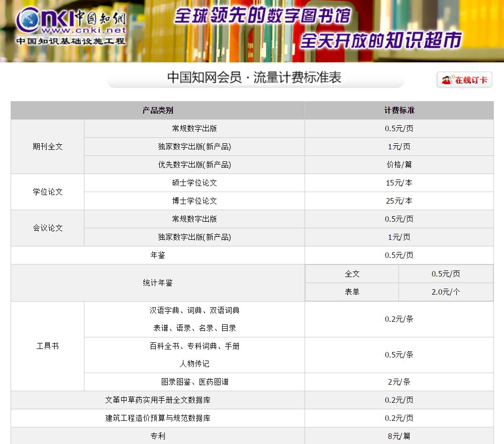Image resolution: width=504 pixels, height=444 pixels.
Task: Click the 产品类别 table header
Action: 156,110
